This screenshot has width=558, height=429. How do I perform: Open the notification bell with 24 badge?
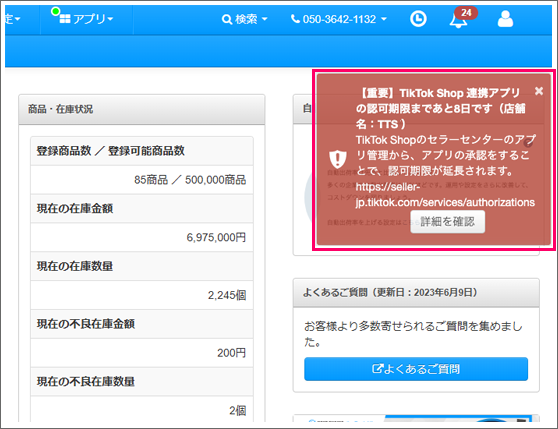(458, 21)
